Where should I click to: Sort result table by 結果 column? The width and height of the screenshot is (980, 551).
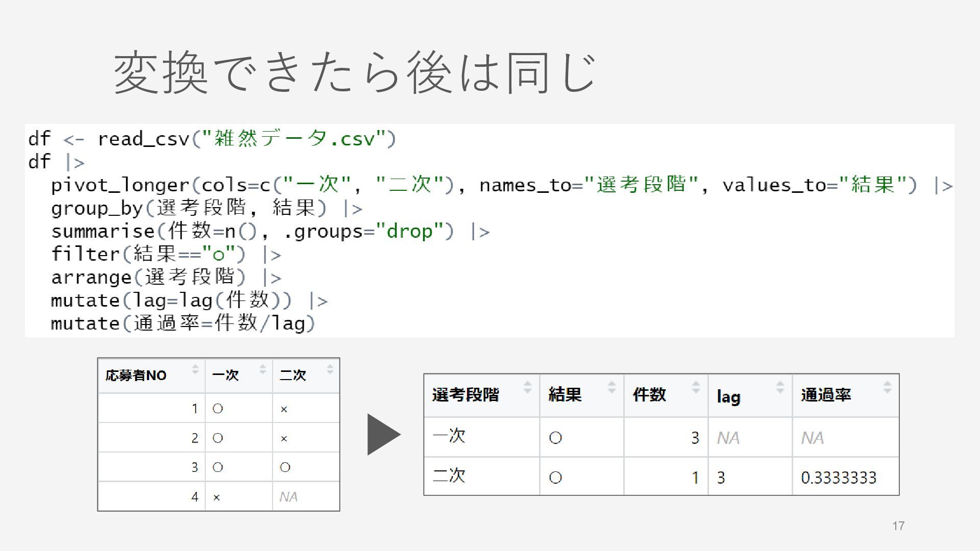click(611, 387)
